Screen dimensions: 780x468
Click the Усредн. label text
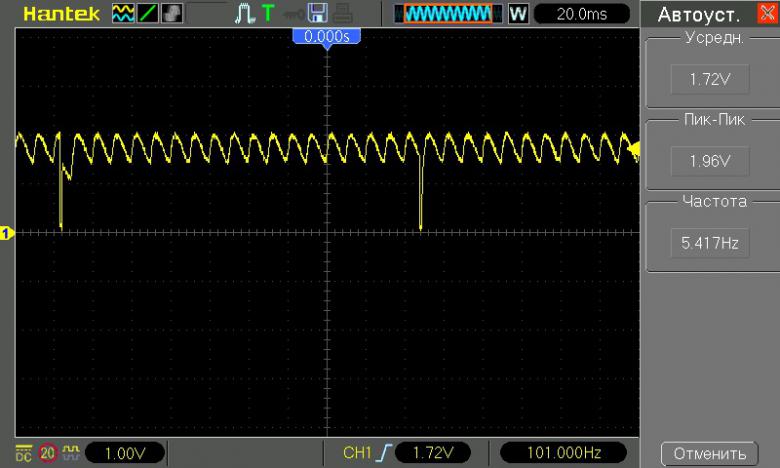[x=714, y=38]
